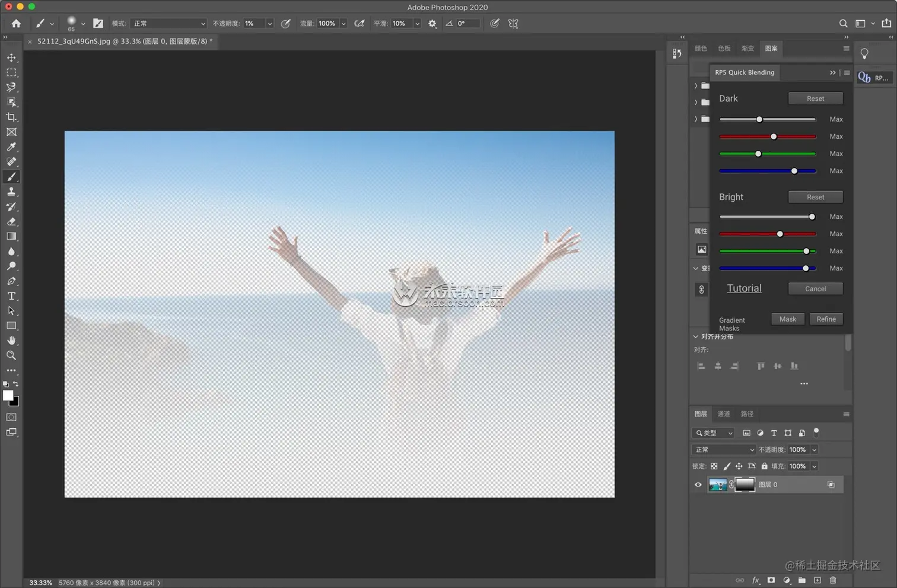Select the layer mask thumbnail
Image resolution: width=897 pixels, height=588 pixels.
[745, 485]
